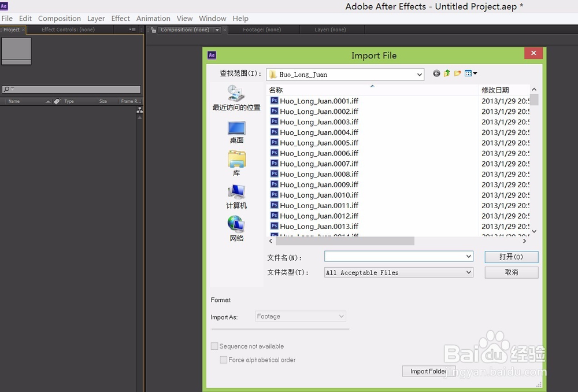The image size is (578, 392).
Task: Select file Huo_Long_Juan.0012.iff
Action: point(319,216)
